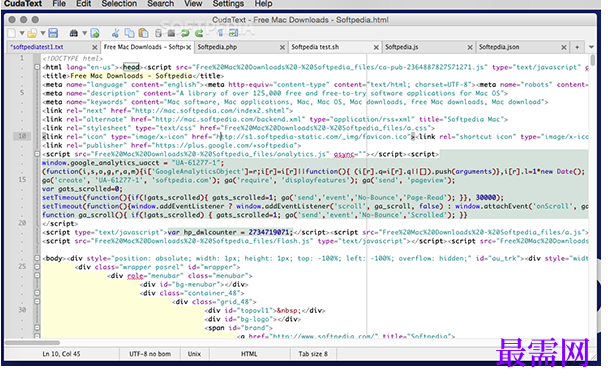Screen dimensions: 608x384
Task: Click line number 10 in the gutter
Action: [x=22, y=136]
